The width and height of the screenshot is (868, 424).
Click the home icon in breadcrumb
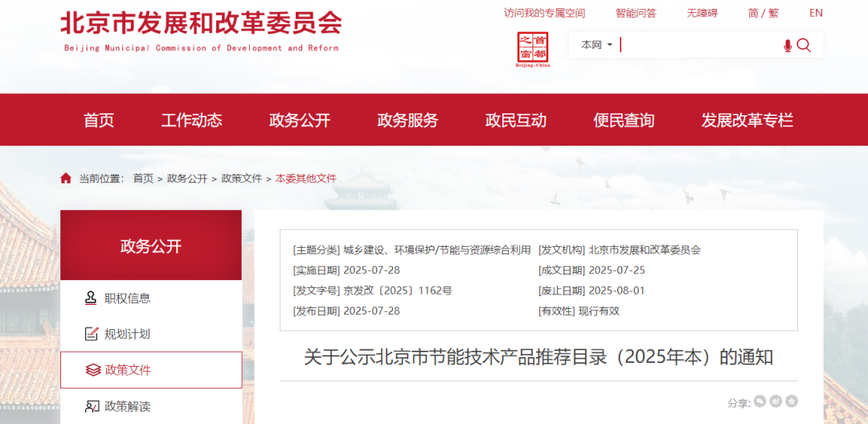[66, 178]
